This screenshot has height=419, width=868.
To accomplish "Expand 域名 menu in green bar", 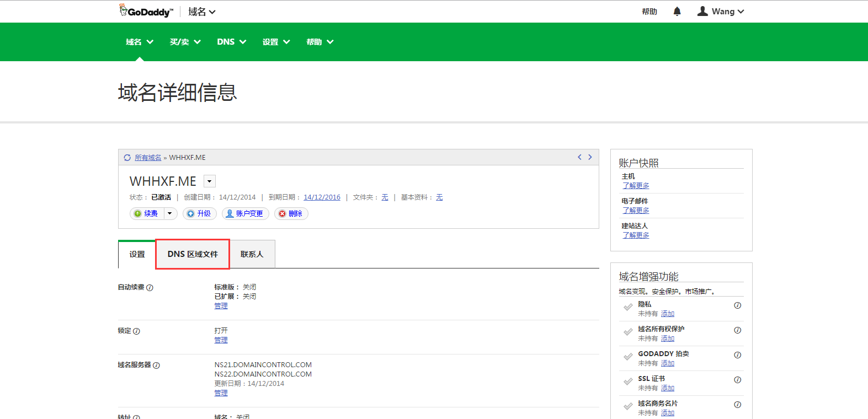I will (140, 42).
